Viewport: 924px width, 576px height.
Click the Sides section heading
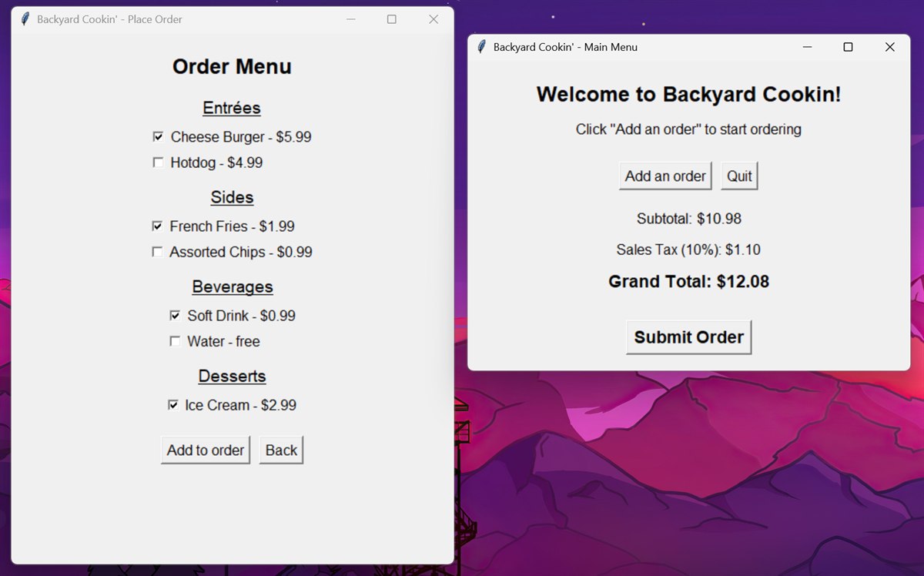[232, 197]
